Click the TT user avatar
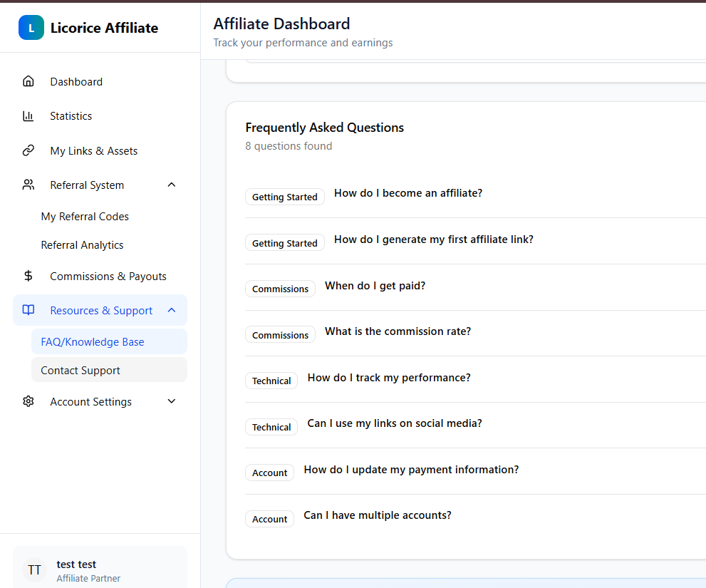The image size is (706, 588). click(x=34, y=570)
